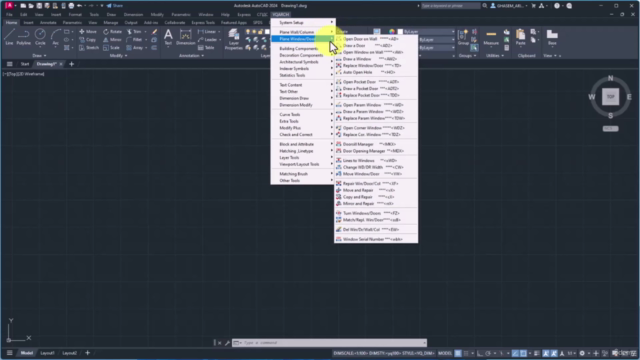Toggle MODEL space button in status bar

444,353
